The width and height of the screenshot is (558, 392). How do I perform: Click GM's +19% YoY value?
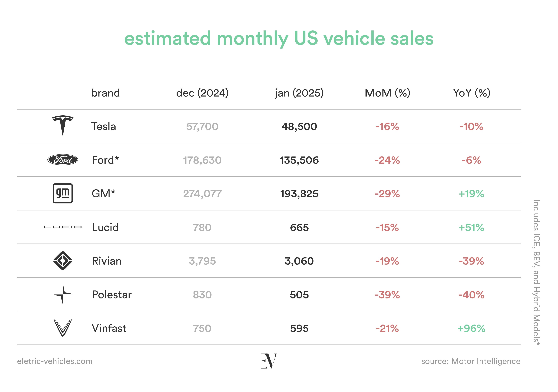pyautogui.click(x=471, y=194)
